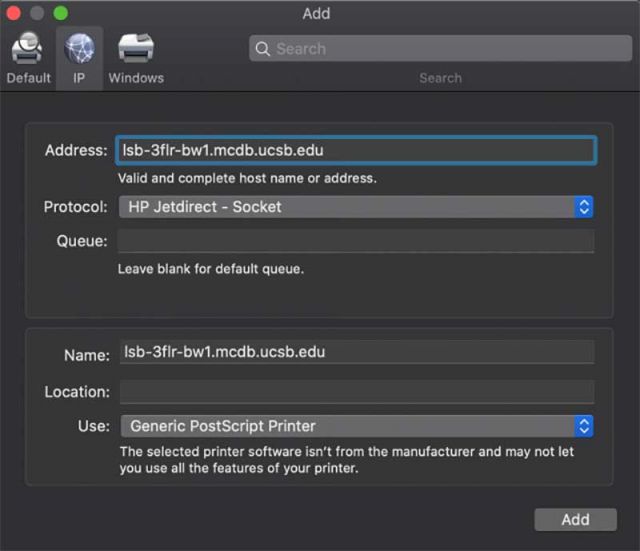The height and width of the screenshot is (551, 640).
Task: Click the 'Use:' label
Action: point(94,426)
